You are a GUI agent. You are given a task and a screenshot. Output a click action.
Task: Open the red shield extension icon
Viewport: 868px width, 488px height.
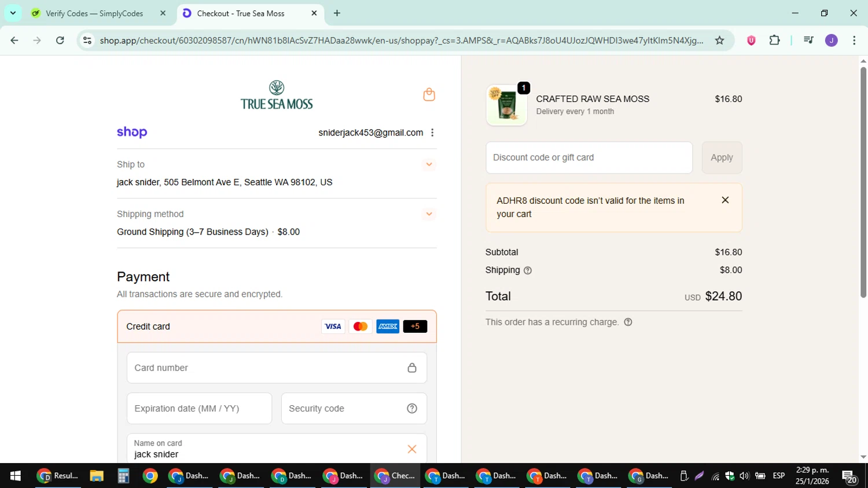point(751,40)
